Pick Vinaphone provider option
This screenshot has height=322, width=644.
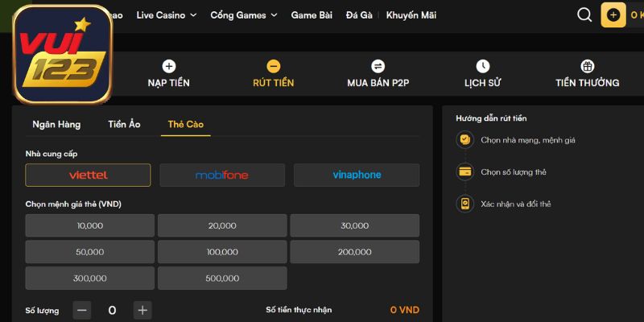point(356,175)
